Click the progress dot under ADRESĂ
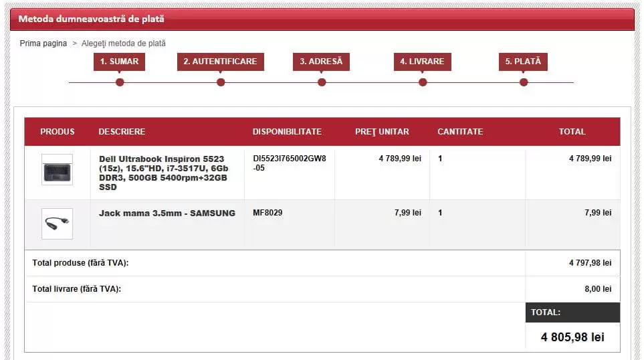This screenshot has width=644, height=360. pyautogui.click(x=322, y=82)
